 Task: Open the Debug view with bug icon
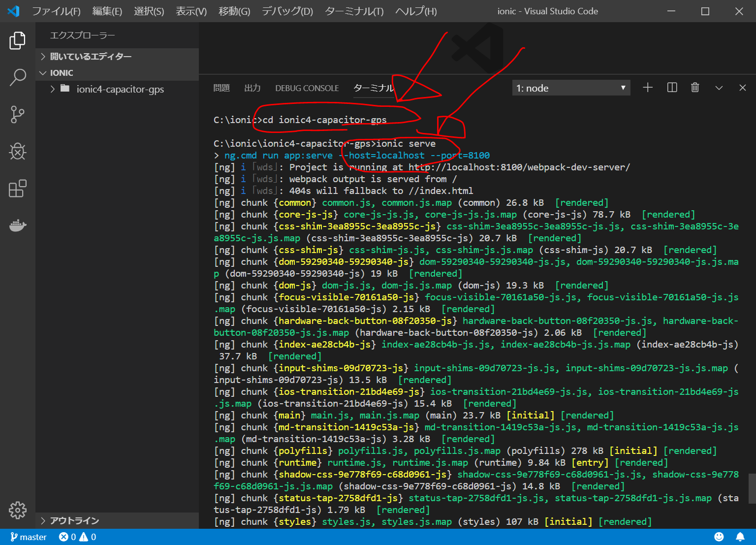(x=18, y=152)
